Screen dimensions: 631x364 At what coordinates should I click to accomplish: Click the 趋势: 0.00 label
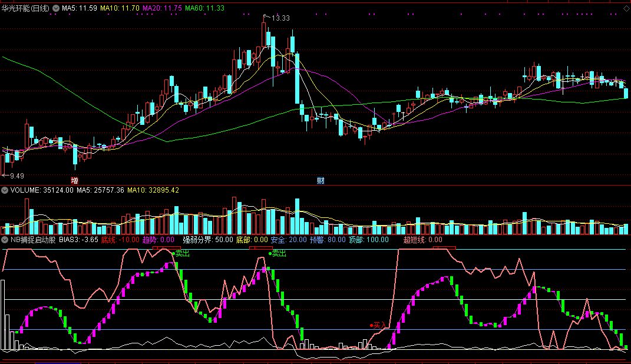[x=158, y=240]
